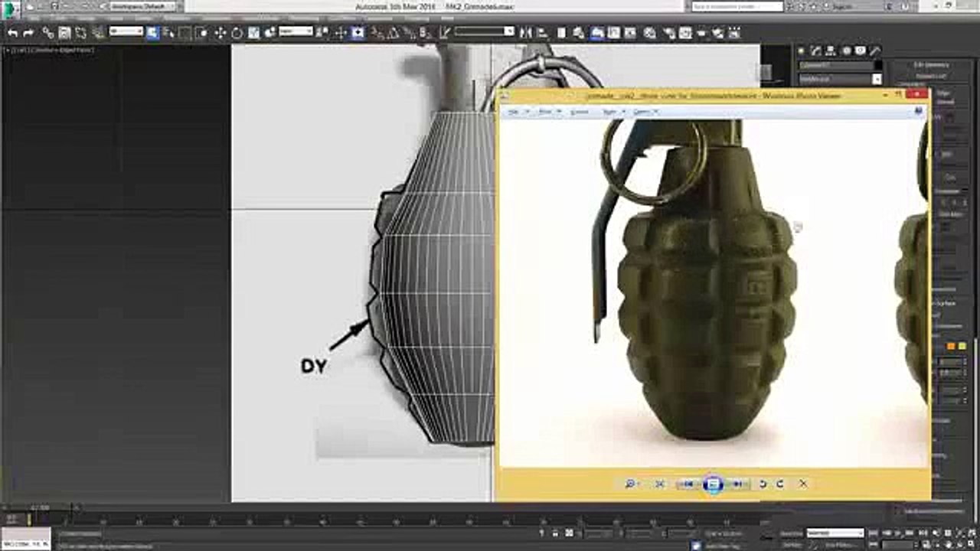Click the Key Filters button
The image size is (980, 551).
[x=840, y=544]
